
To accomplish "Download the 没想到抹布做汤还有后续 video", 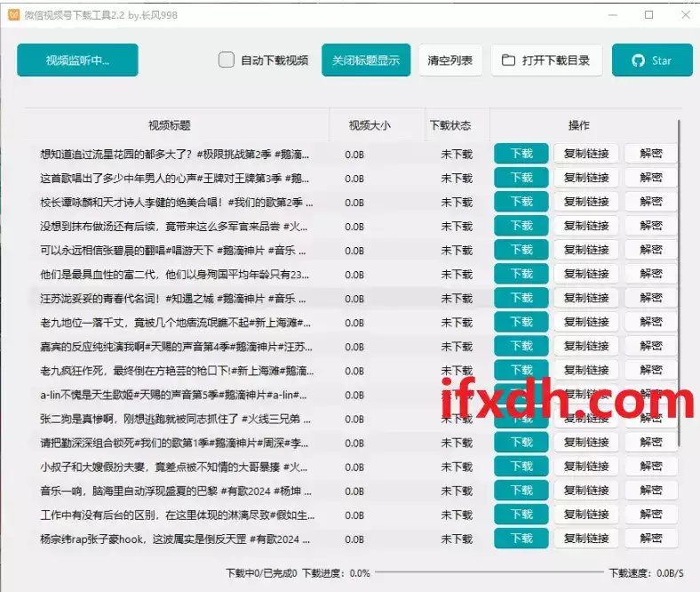I will coord(521,226).
